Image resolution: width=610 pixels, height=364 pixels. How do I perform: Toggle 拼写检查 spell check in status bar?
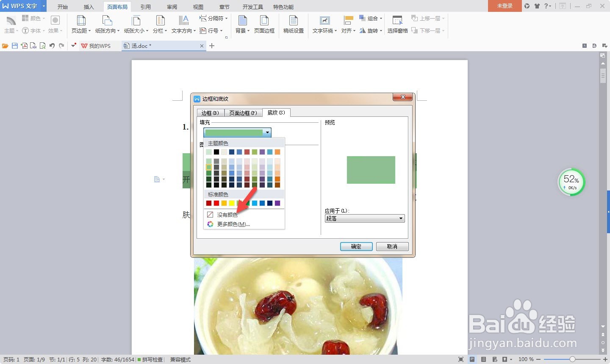150,359
